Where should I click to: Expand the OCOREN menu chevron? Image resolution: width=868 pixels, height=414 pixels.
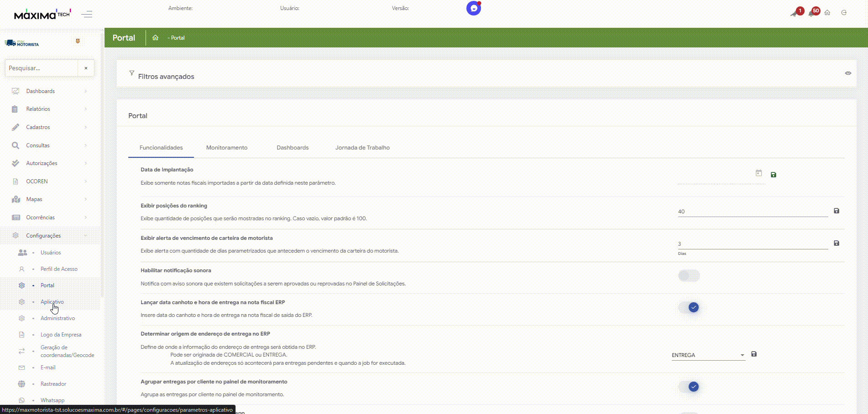tap(85, 181)
